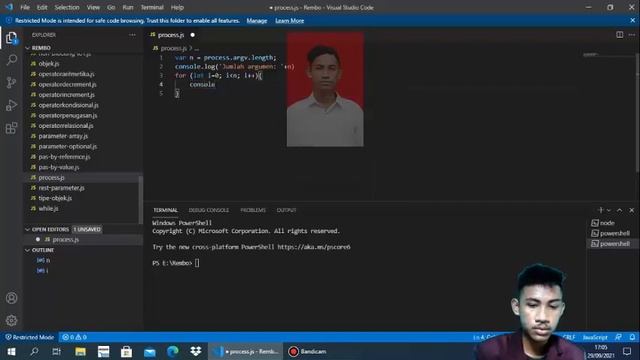Split the editor to the right
The image size is (640, 360).
point(620,35)
